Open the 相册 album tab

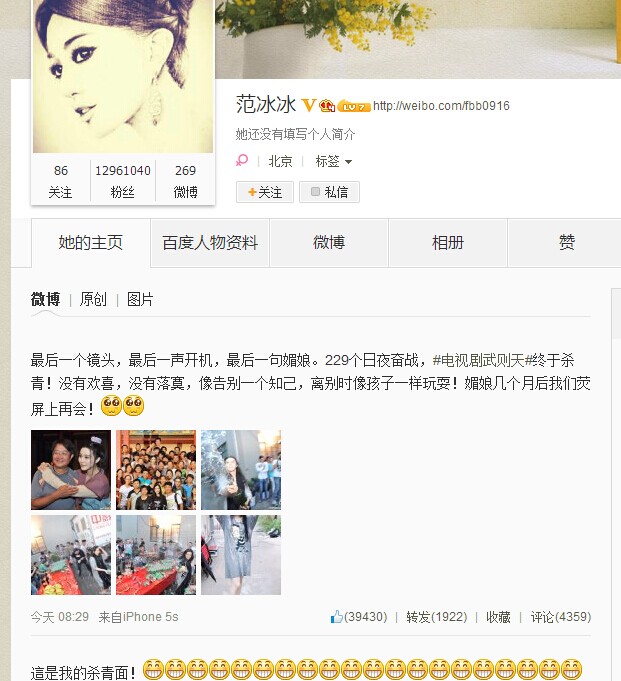pos(448,243)
